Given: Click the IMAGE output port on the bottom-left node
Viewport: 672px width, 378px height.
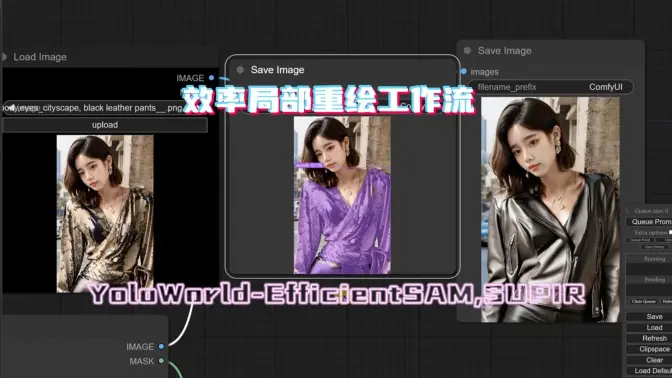Looking at the screenshot, I should [x=161, y=346].
